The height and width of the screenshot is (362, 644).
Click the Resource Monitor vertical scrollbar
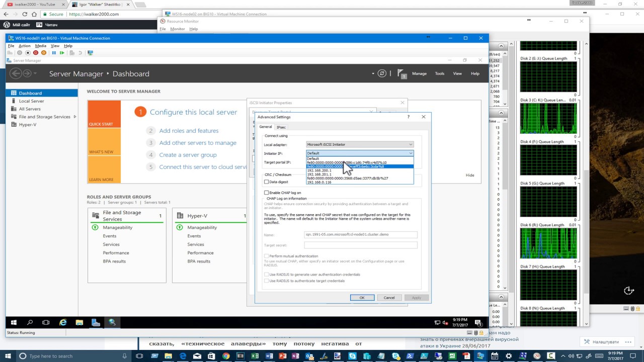585,183
